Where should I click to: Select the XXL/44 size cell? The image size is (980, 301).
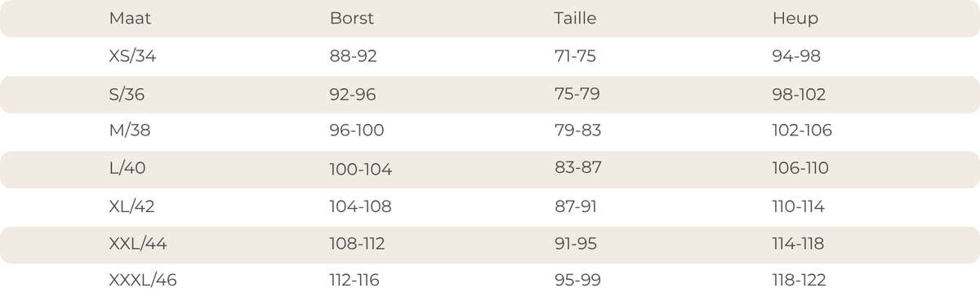[x=138, y=243]
